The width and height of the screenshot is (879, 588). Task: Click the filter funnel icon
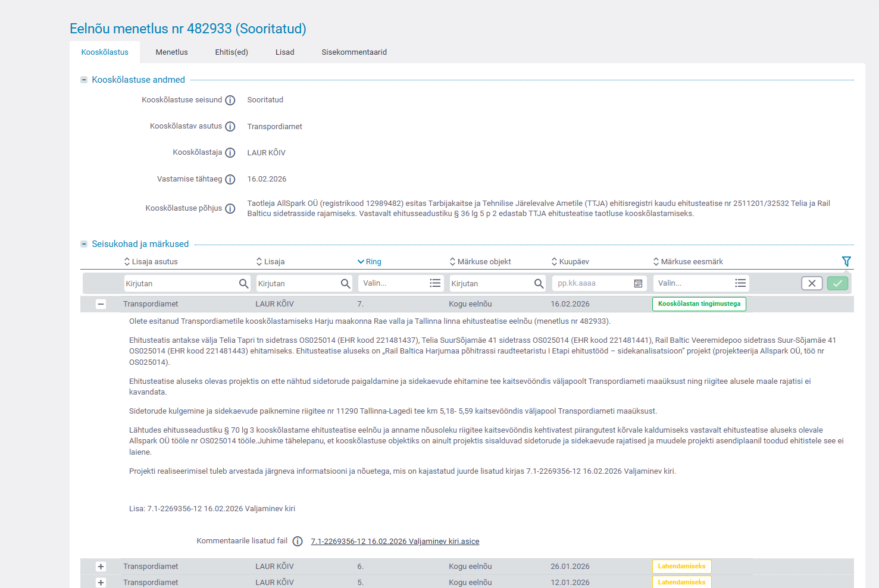846,261
